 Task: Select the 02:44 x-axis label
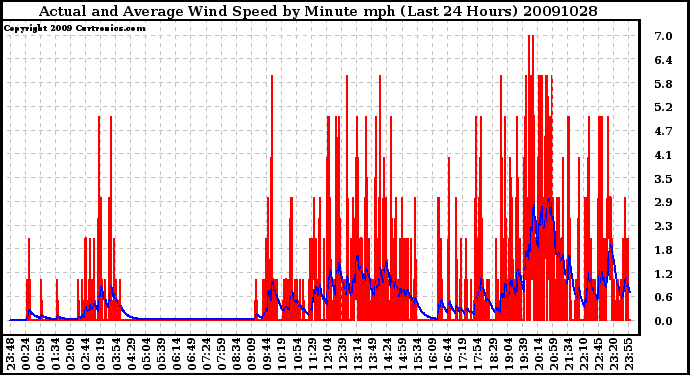click(x=85, y=354)
